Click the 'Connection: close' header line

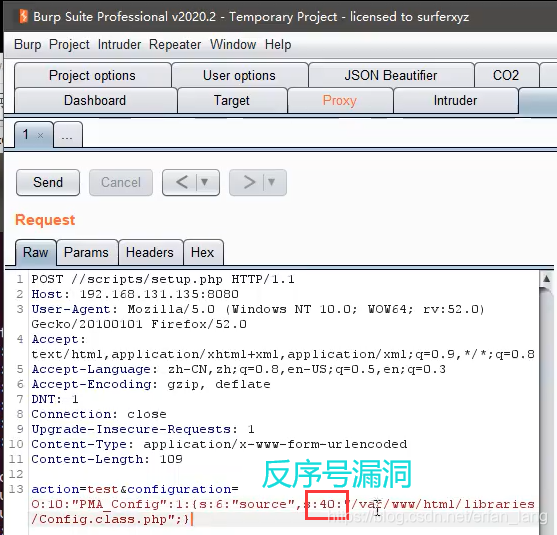[x=99, y=414]
